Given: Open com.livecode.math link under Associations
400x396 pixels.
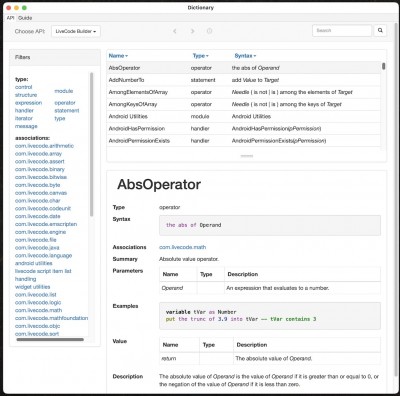Looking at the screenshot, I should [x=183, y=247].
